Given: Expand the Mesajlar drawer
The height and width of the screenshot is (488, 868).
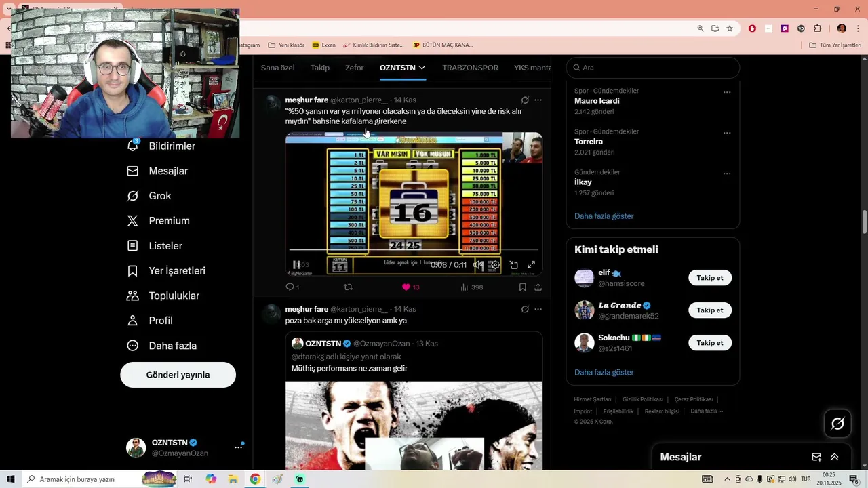Looking at the screenshot, I should 835,457.
